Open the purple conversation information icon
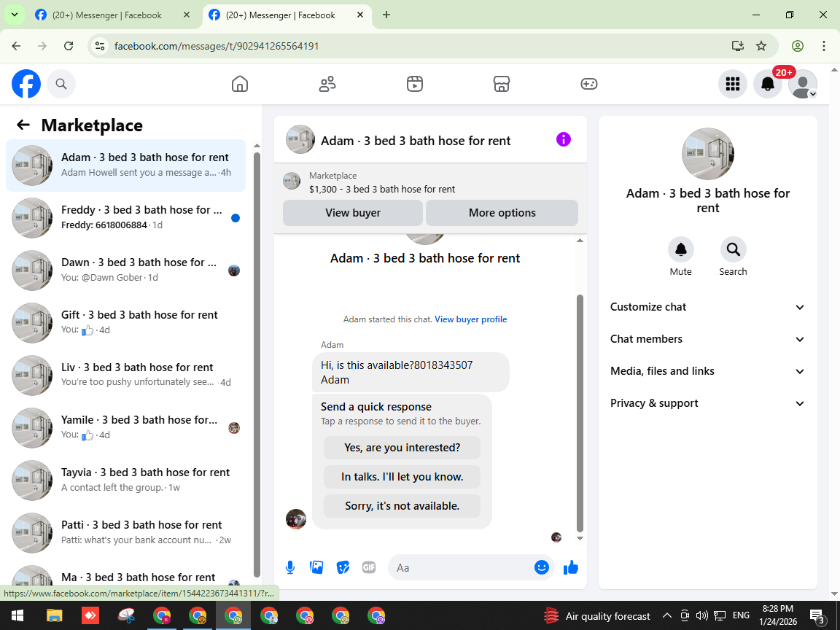Viewport: 840px width, 630px height. coord(564,139)
